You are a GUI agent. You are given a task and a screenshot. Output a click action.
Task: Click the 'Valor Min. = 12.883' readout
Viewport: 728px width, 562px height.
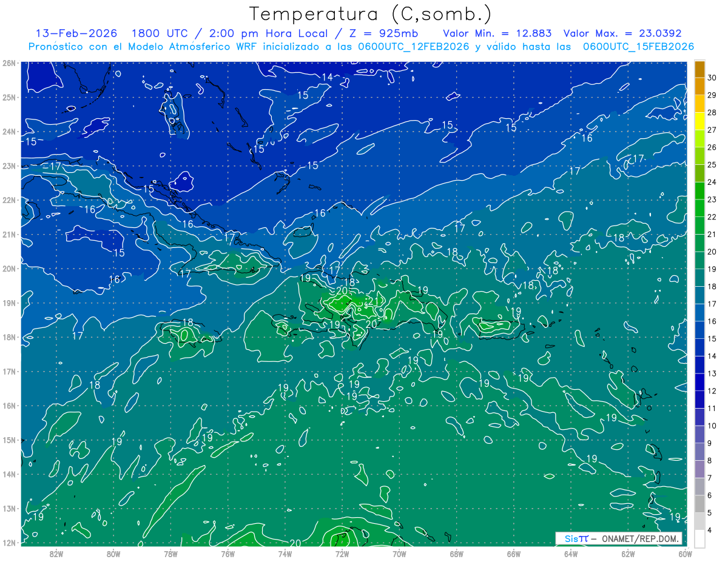(x=499, y=33)
